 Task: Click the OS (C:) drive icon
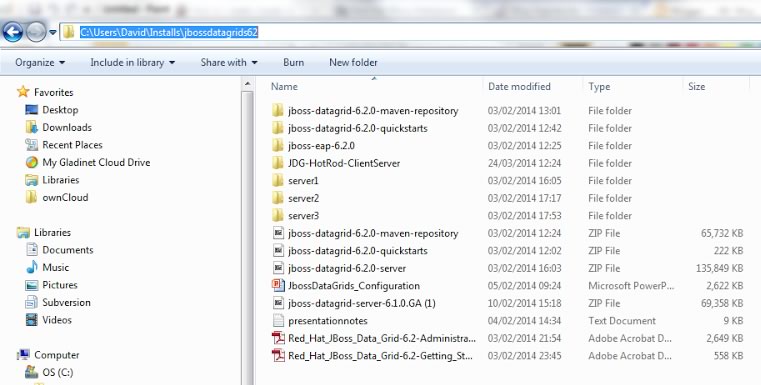coord(32,372)
